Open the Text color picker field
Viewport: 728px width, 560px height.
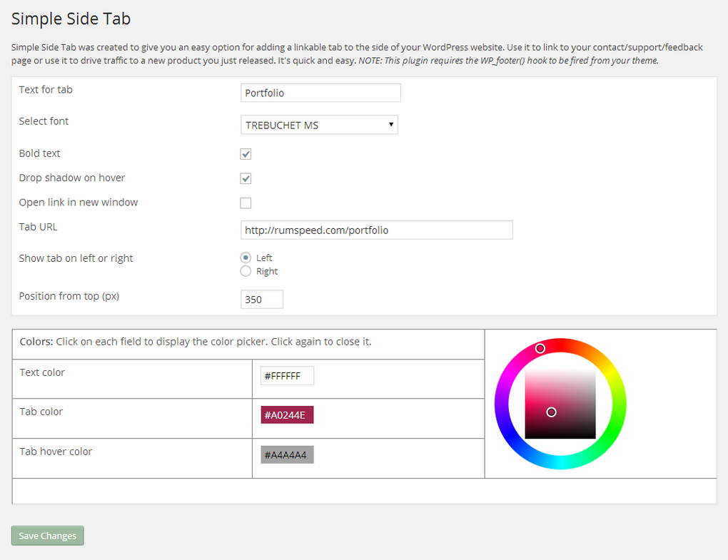coord(286,375)
